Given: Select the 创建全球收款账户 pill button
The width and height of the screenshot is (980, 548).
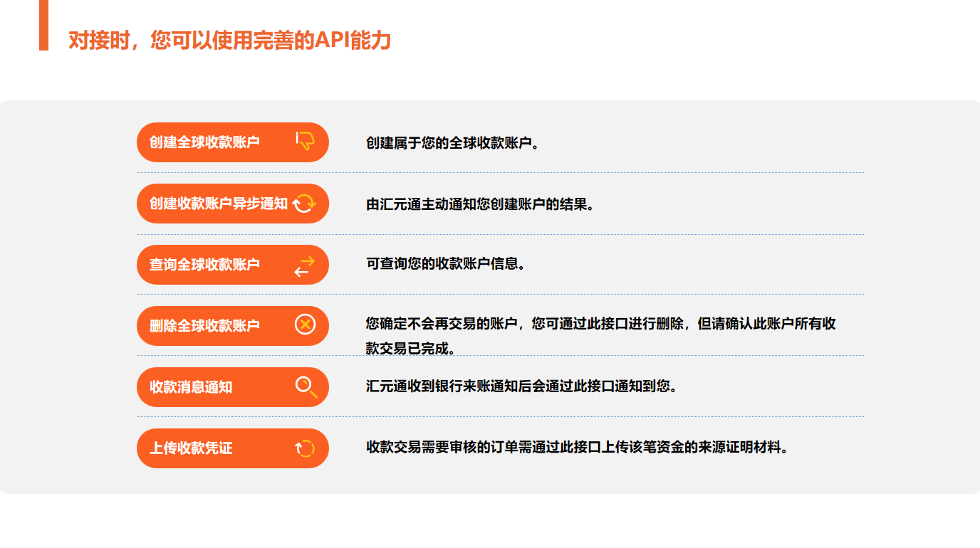Looking at the screenshot, I should [x=233, y=142].
